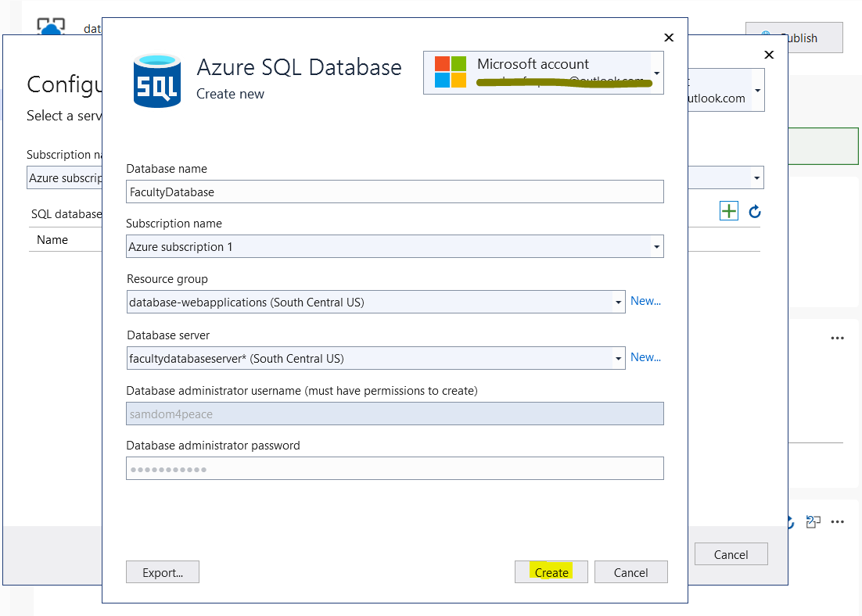The width and height of the screenshot is (862, 616).
Task: Close the Configure dialog behind
Action: [x=769, y=55]
